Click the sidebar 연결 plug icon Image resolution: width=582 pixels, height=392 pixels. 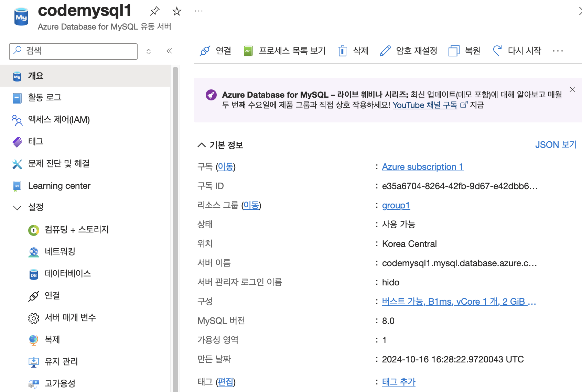coord(34,296)
